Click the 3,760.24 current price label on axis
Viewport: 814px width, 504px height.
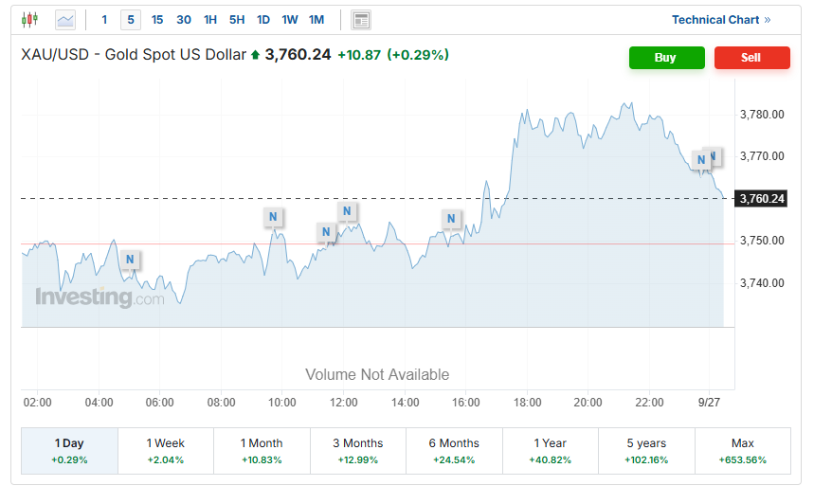tap(762, 198)
